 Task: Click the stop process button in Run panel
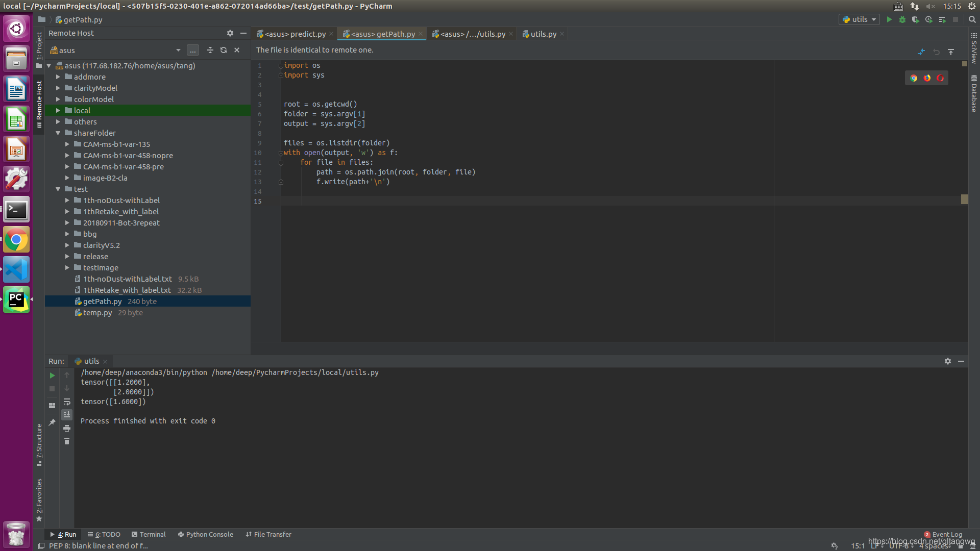pos(52,389)
